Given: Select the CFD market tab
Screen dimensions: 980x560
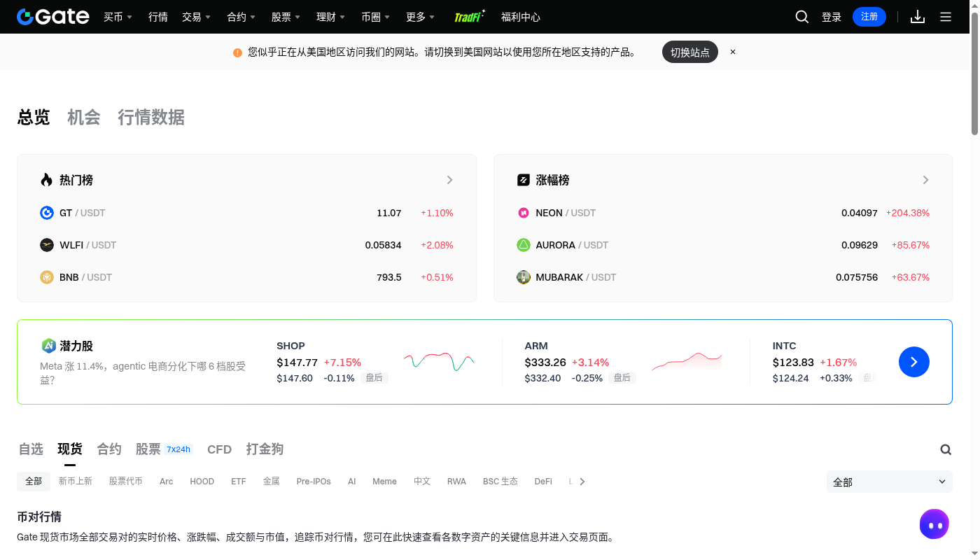Looking at the screenshot, I should [219, 449].
